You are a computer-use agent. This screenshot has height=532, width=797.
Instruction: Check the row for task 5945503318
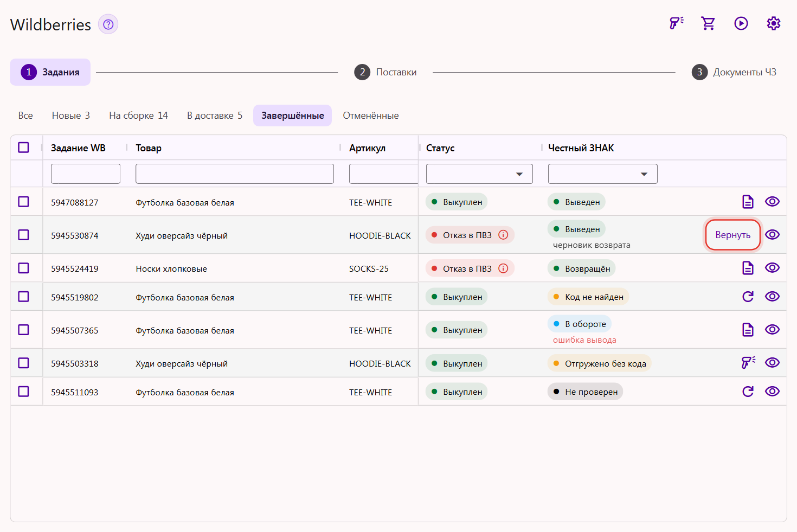click(x=23, y=363)
